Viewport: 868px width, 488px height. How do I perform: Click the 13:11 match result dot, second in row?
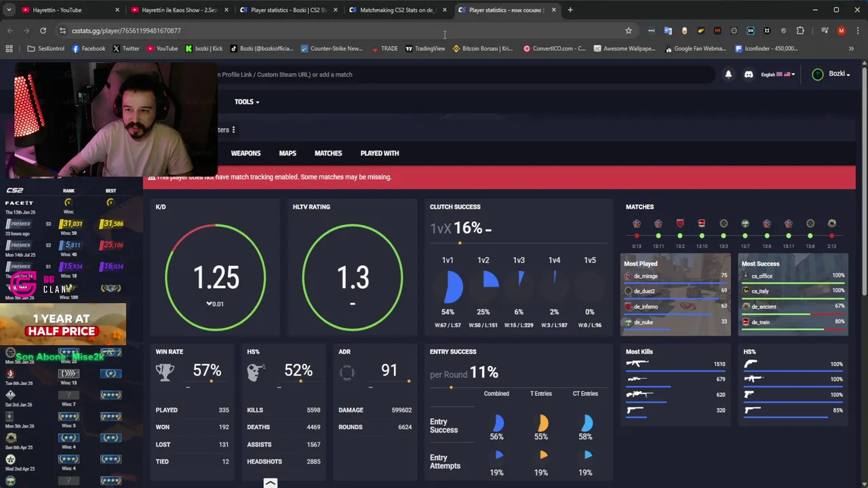tap(658, 235)
